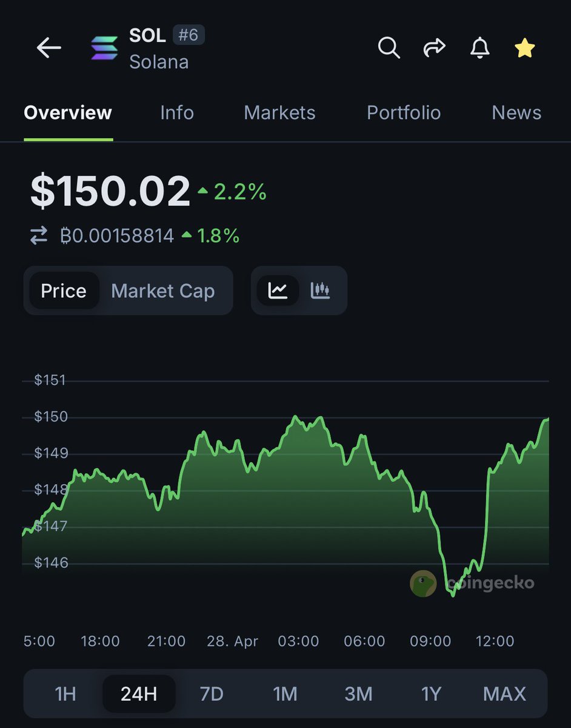Switch to candlestick chart icon
Image resolution: width=571 pixels, height=728 pixels.
320,291
